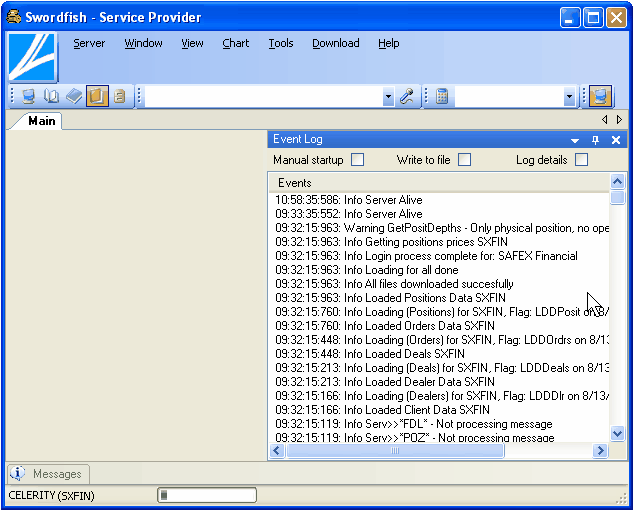The height and width of the screenshot is (510, 634).
Task: Click the highlighted orange notebook toolbar icon
Action: pos(97,97)
